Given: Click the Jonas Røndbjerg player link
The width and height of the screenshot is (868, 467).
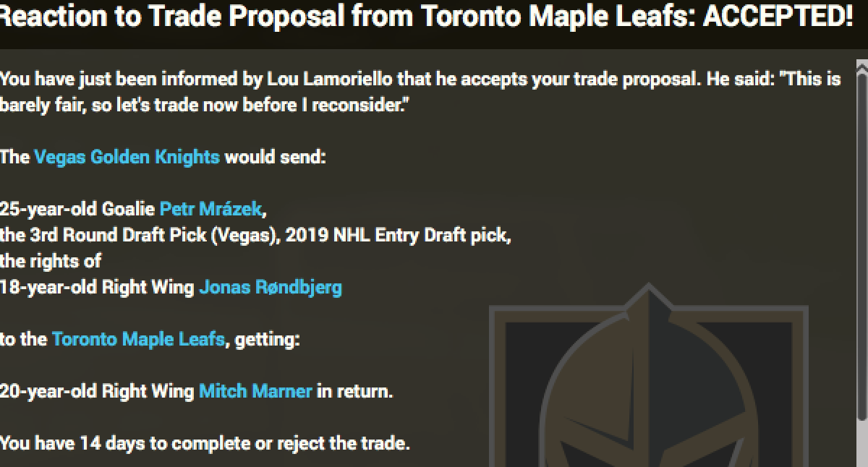Looking at the screenshot, I should (x=271, y=287).
